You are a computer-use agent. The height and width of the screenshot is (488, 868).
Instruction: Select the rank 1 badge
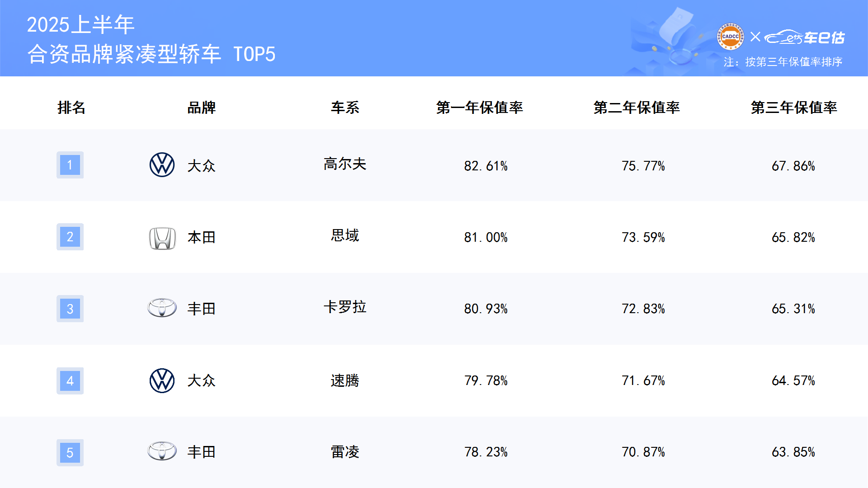[x=70, y=165]
